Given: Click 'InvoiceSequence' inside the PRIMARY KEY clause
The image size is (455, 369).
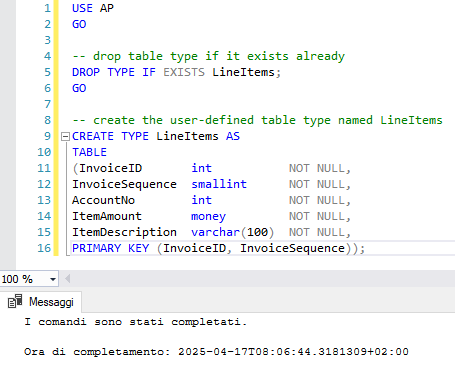Looking at the screenshot, I should click(x=292, y=248).
